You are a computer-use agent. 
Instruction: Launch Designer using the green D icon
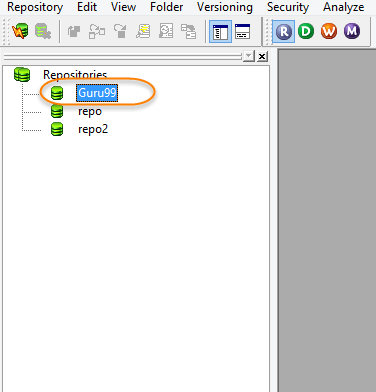306,31
